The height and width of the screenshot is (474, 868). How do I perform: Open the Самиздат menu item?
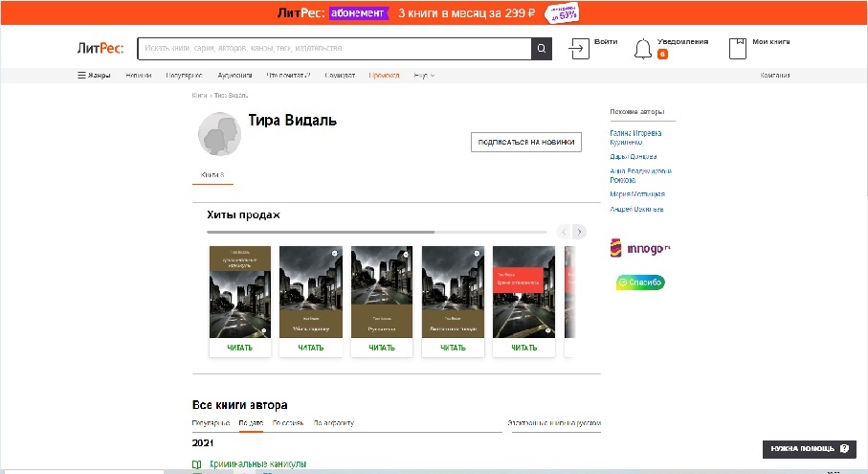pos(340,76)
